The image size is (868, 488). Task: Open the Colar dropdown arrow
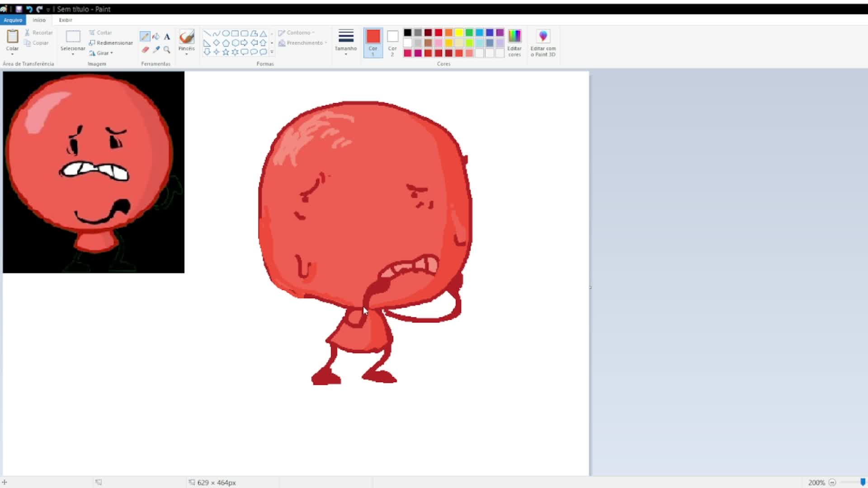(12, 54)
